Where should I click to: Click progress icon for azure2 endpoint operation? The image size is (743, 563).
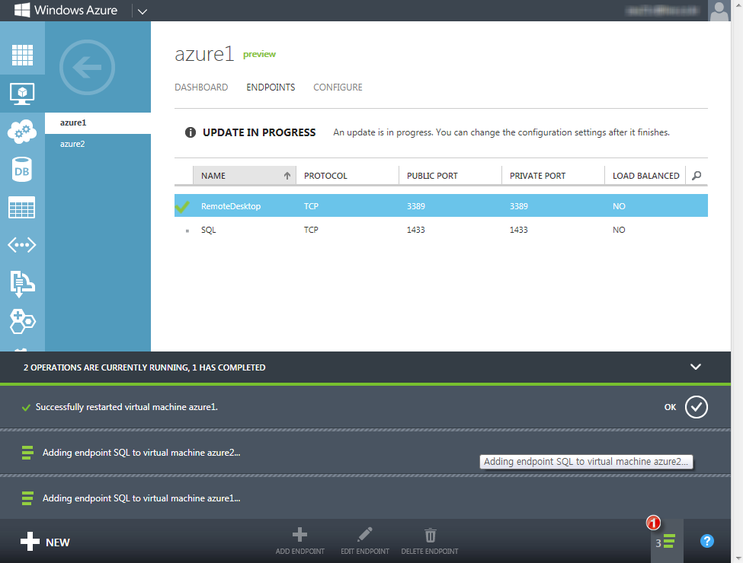(x=27, y=453)
